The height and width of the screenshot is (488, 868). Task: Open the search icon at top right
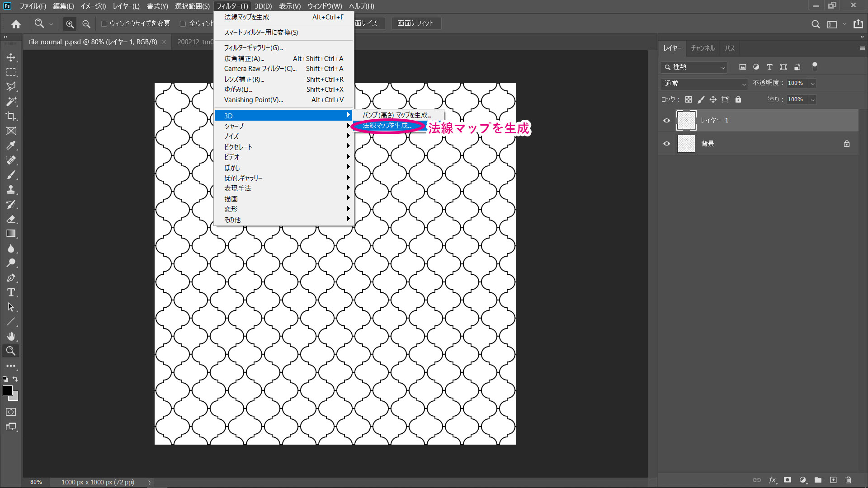[816, 24]
